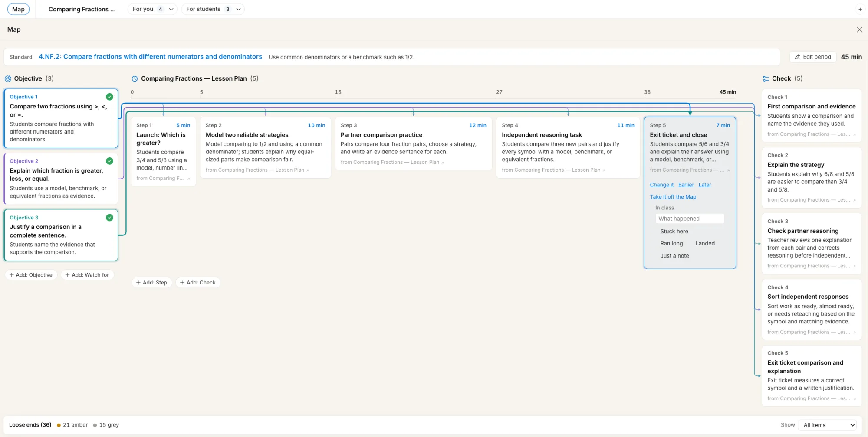Click the Add: Check button
This screenshot has width=868, height=437.
[198, 283]
